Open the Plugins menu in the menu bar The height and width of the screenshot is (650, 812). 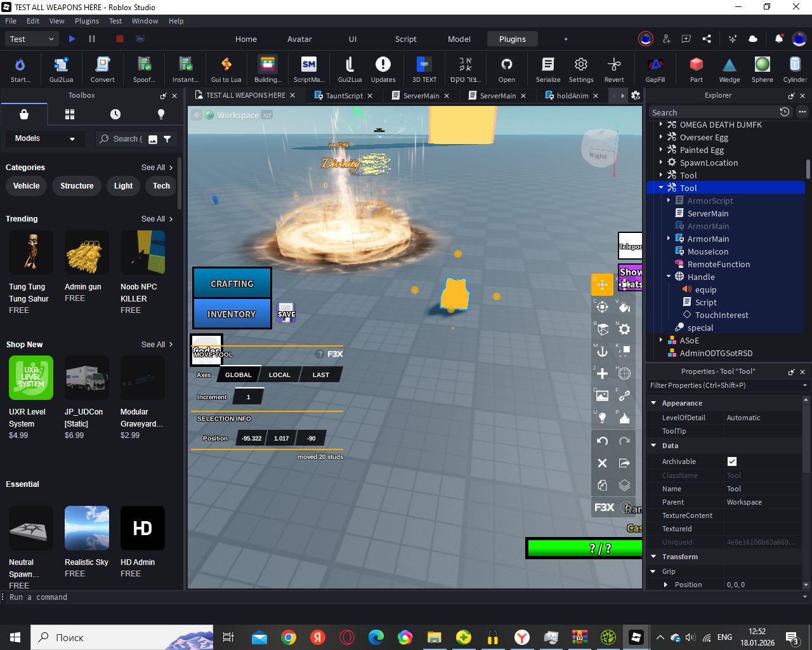[x=87, y=21]
